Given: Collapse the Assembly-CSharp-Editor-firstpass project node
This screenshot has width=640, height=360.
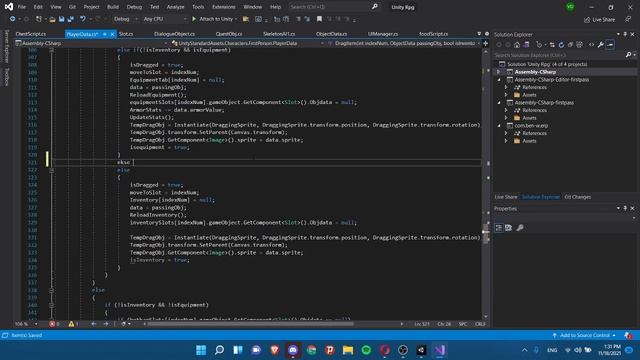Looking at the screenshot, I should click(499, 80).
